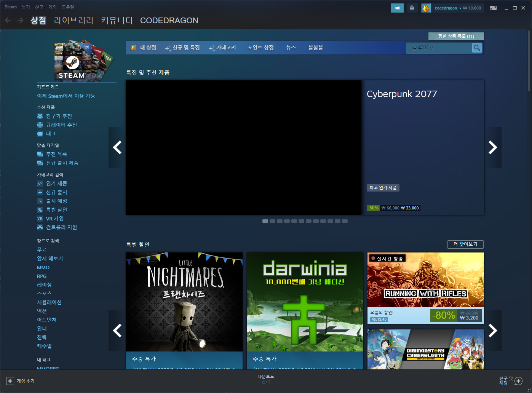The width and height of the screenshot is (532, 393).
Task: Open the 보기 menu
Action: coord(26,7)
